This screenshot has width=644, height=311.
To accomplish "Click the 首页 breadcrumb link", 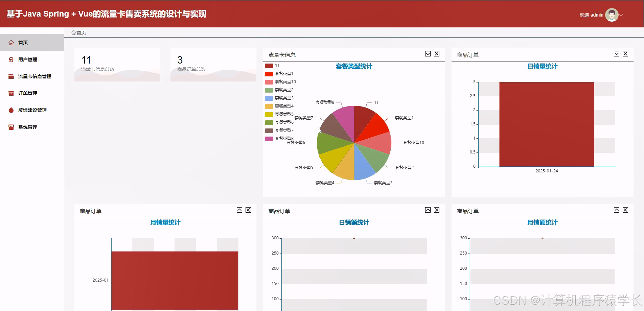I will click(x=81, y=32).
